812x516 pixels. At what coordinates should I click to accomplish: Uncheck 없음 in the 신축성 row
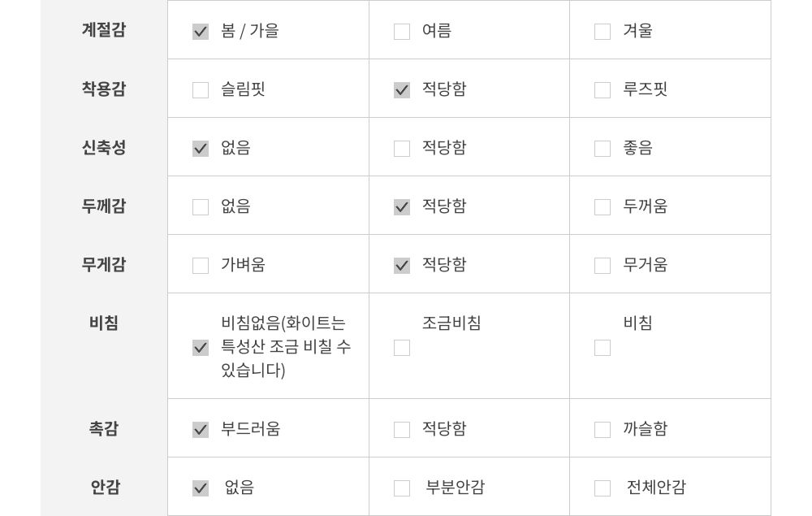click(201, 149)
